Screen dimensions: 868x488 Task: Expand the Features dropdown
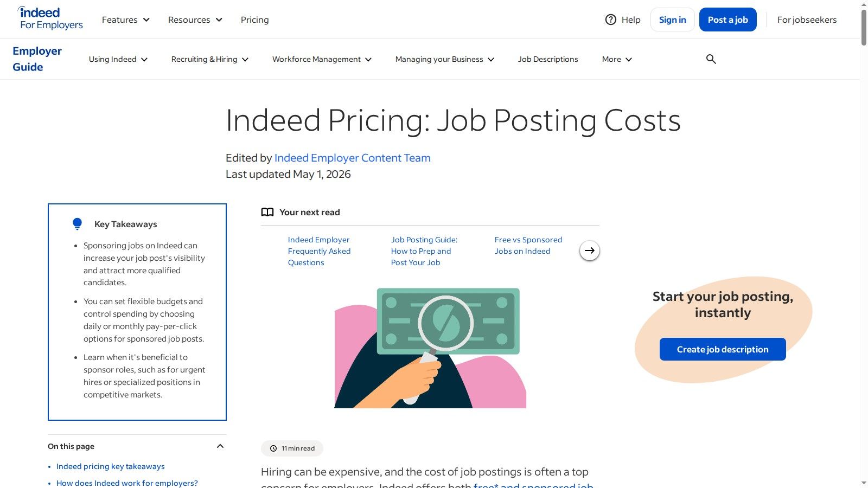[126, 20]
